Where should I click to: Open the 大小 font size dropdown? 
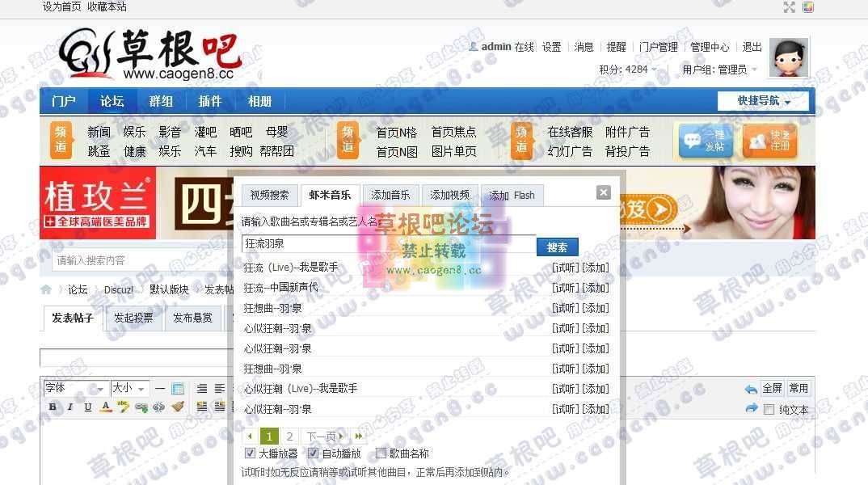point(129,388)
